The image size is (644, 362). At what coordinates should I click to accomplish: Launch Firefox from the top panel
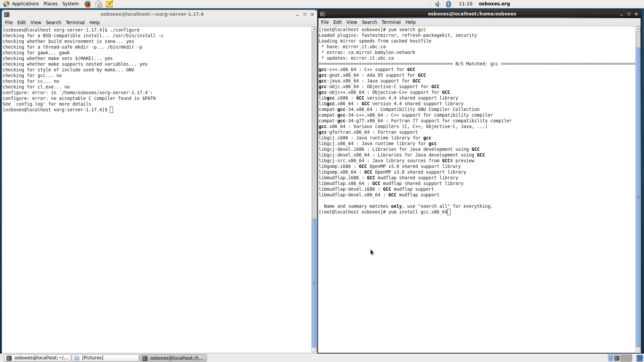tap(88, 4)
